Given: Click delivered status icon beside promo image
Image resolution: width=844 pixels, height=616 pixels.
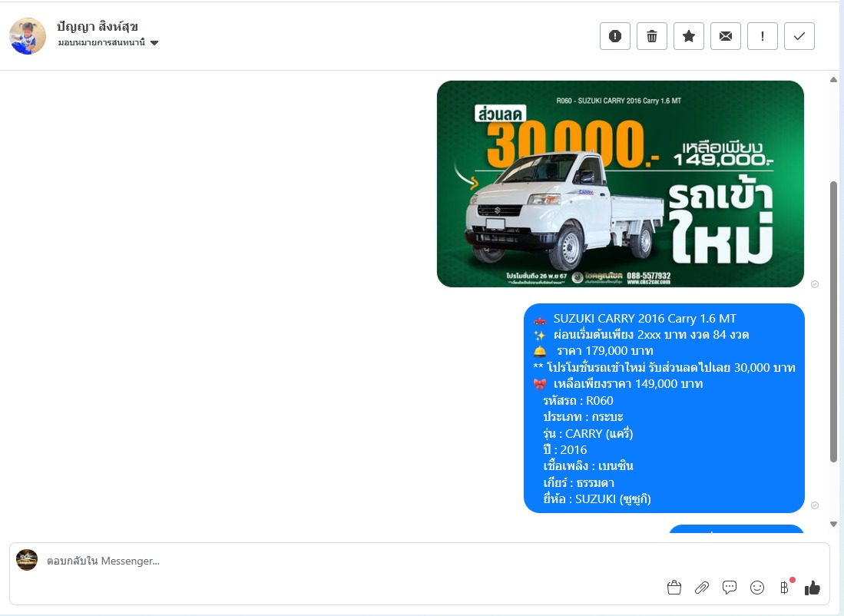Looking at the screenshot, I should tap(815, 283).
